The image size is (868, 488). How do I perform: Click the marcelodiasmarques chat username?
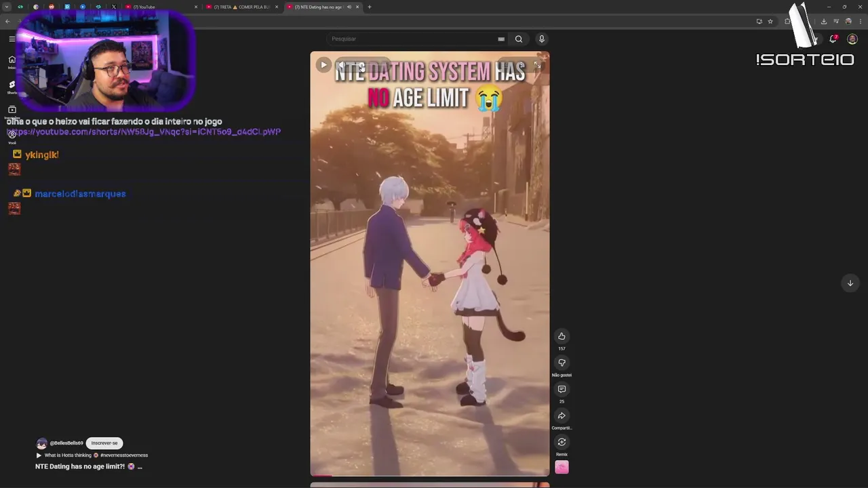[x=80, y=194]
